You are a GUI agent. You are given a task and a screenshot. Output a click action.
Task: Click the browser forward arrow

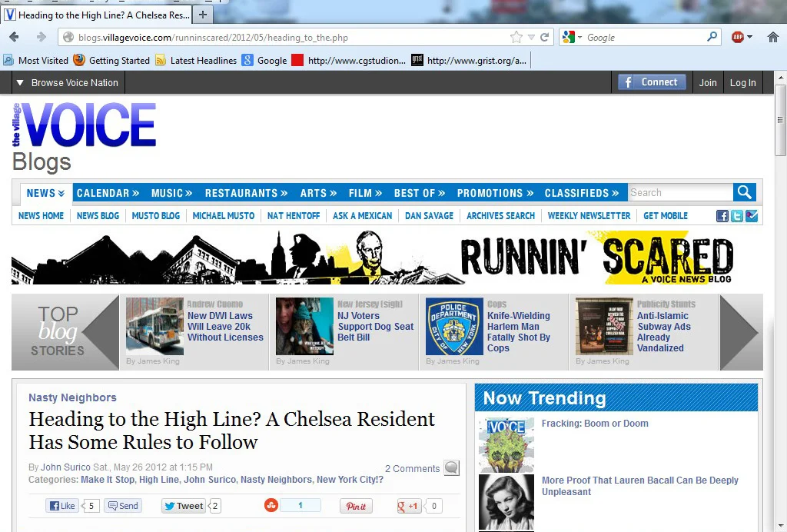tap(42, 37)
